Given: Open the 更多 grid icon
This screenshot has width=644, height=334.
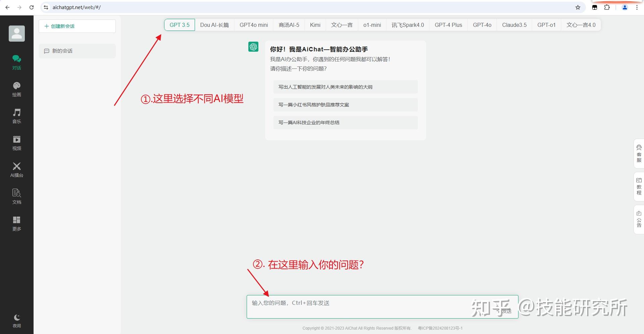Looking at the screenshot, I should point(17,220).
